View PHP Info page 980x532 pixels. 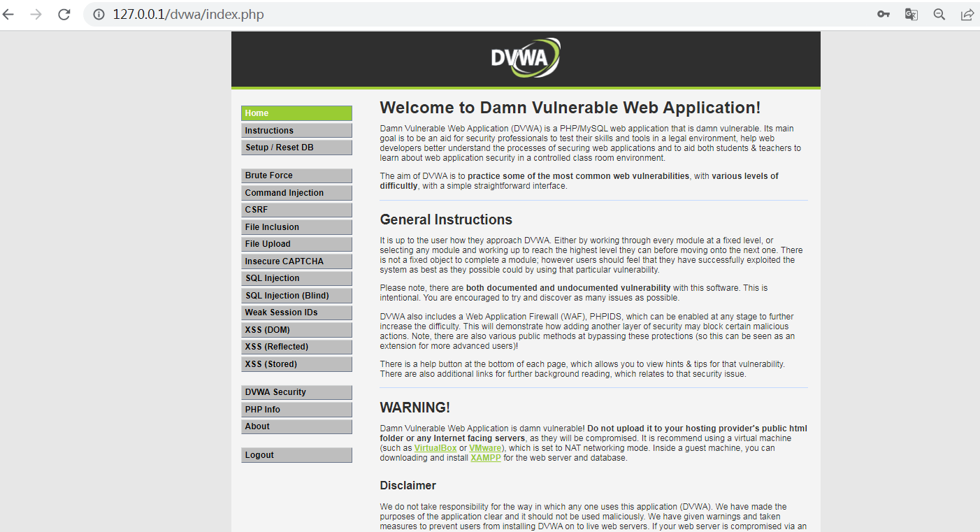tap(296, 409)
